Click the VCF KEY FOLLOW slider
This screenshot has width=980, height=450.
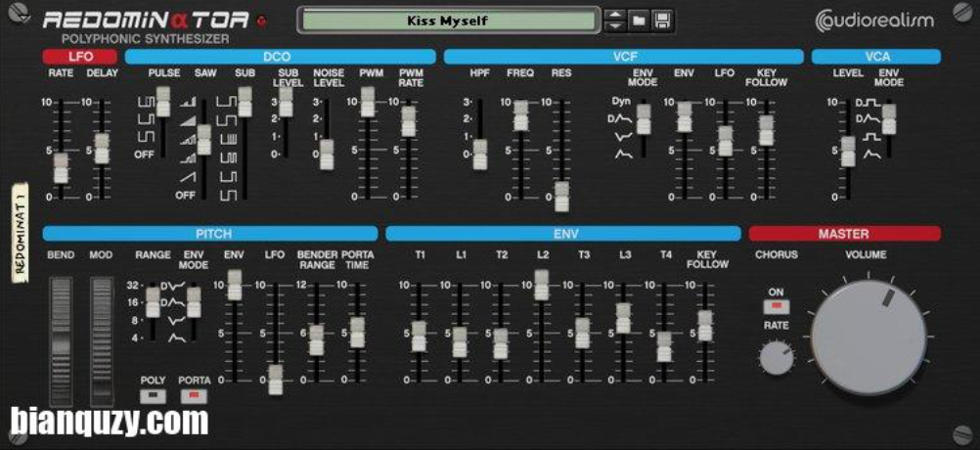[x=766, y=131]
